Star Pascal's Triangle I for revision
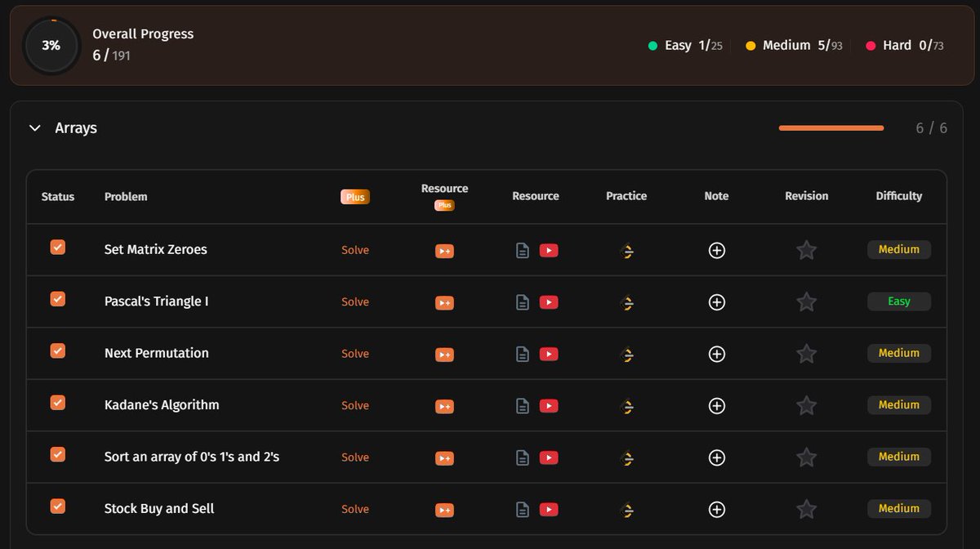The height and width of the screenshot is (549, 980). (807, 301)
